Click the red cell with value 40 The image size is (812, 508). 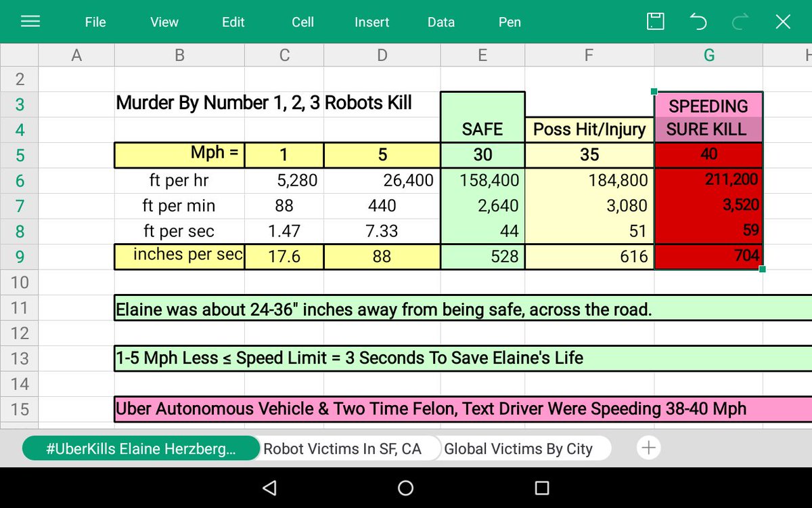tap(708, 154)
